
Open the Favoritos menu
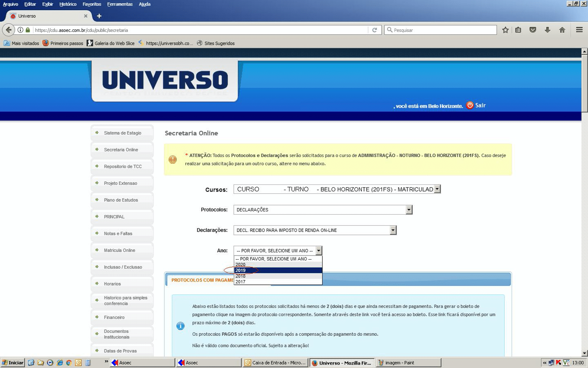(92, 4)
